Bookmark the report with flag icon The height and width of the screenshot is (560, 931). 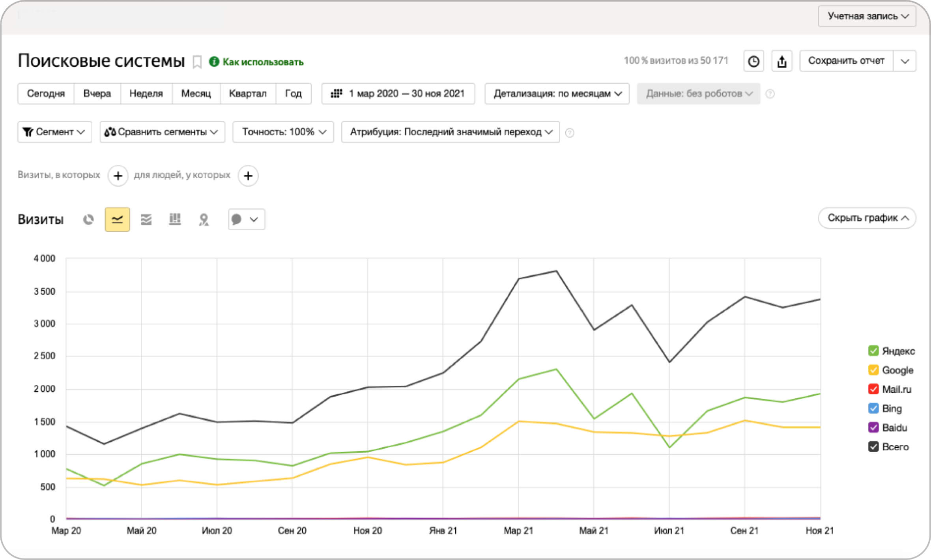click(197, 62)
